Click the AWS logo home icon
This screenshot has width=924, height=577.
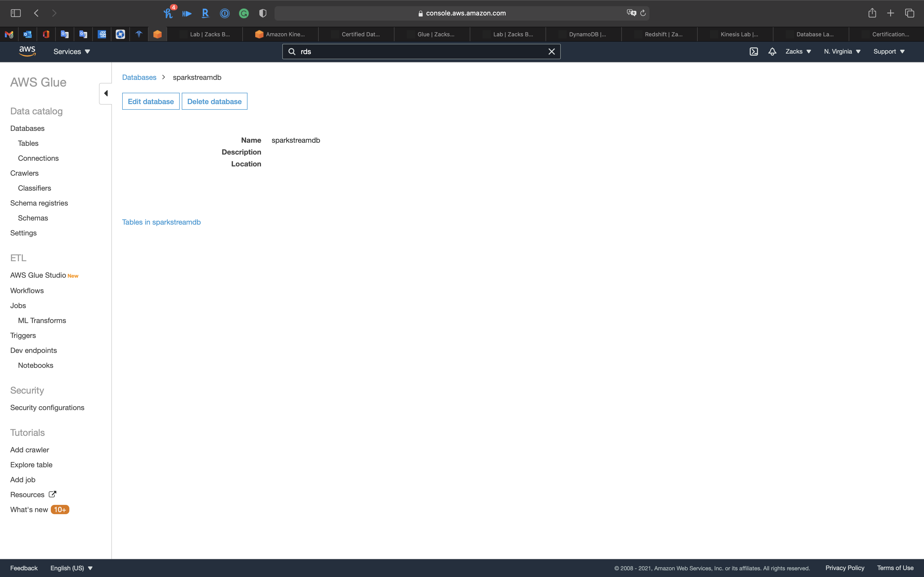click(x=27, y=51)
